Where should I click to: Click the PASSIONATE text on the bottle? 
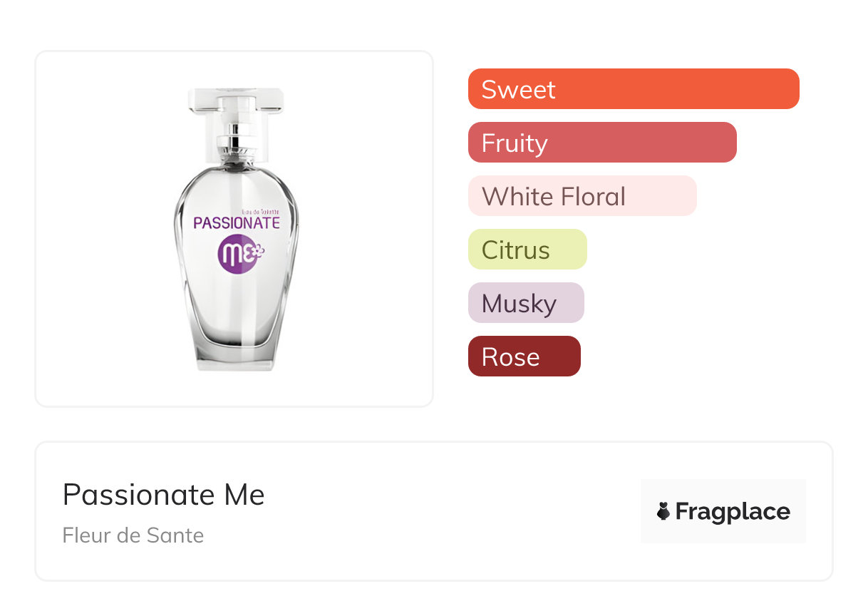[x=236, y=222]
